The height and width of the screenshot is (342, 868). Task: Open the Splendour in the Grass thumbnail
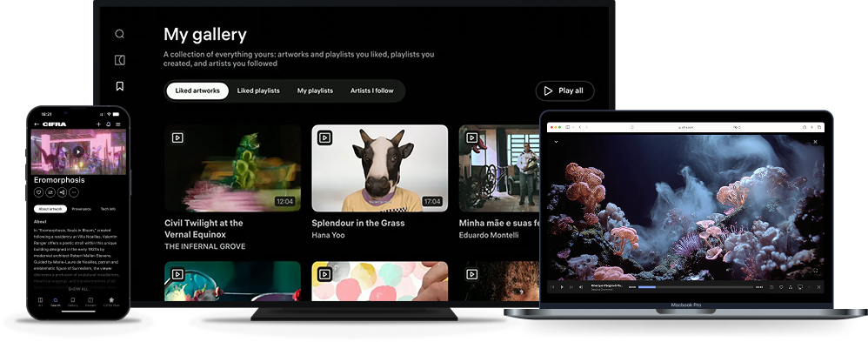point(380,168)
